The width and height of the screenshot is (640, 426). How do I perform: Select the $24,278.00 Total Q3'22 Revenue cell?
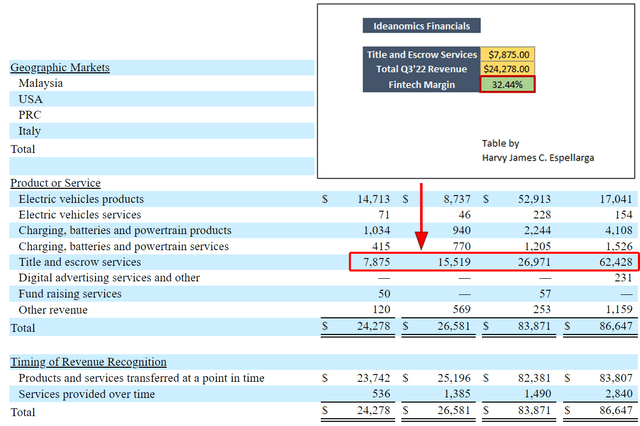(507, 69)
